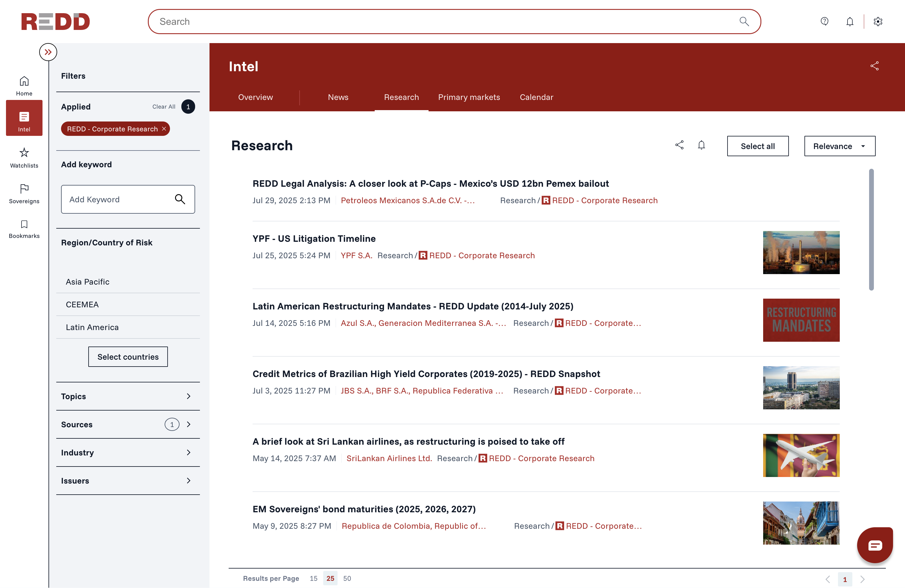Viewport: 905px width, 588px height.
Task: Click the results list scrollbar
Action: point(871,230)
